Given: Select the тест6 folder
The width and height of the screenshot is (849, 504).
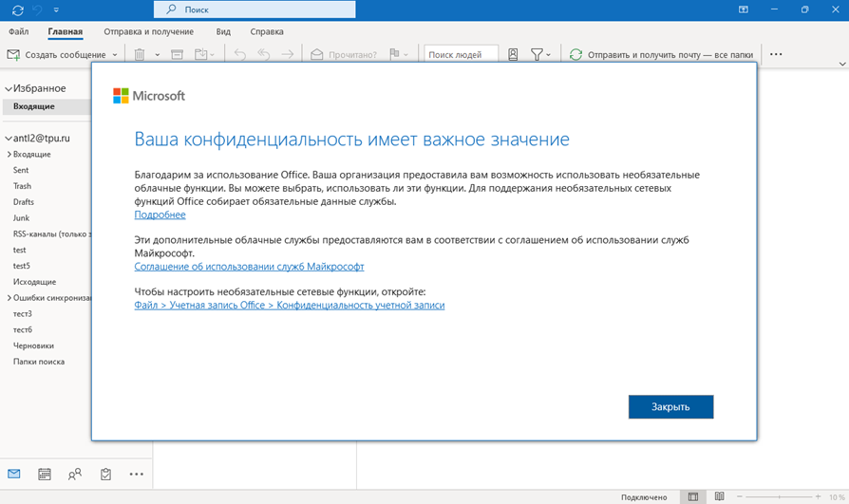Looking at the screenshot, I should 22,329.
